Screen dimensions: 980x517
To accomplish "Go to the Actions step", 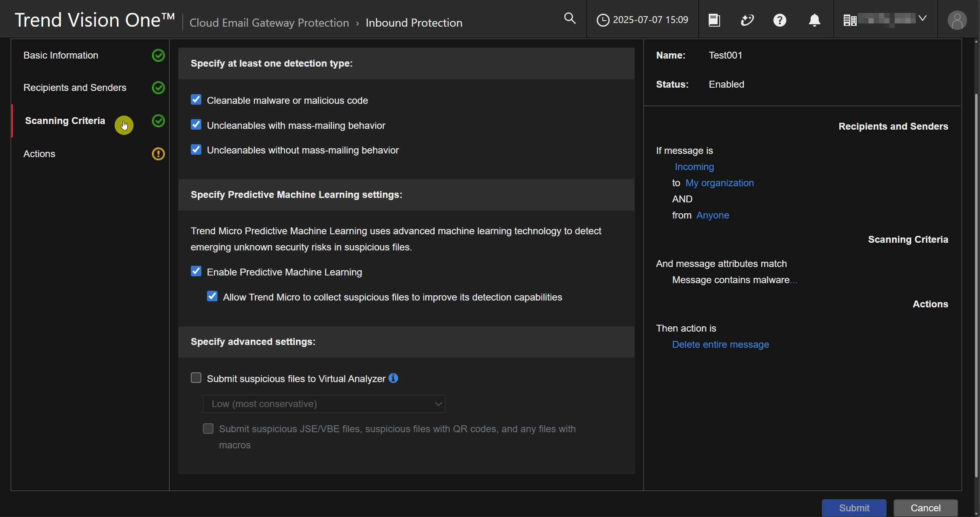I will pos(39,154).
